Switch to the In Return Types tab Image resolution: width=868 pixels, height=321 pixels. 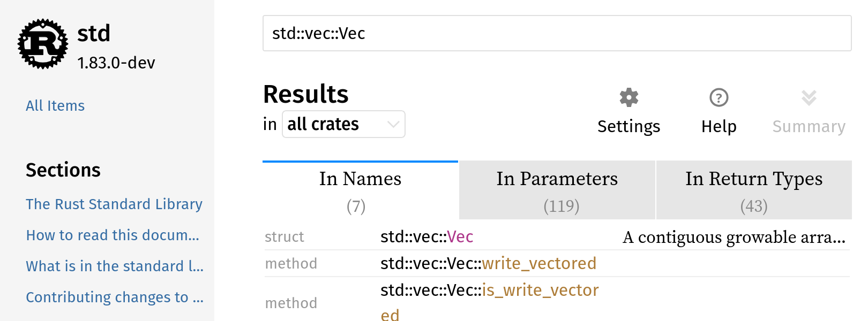point(753,190)
